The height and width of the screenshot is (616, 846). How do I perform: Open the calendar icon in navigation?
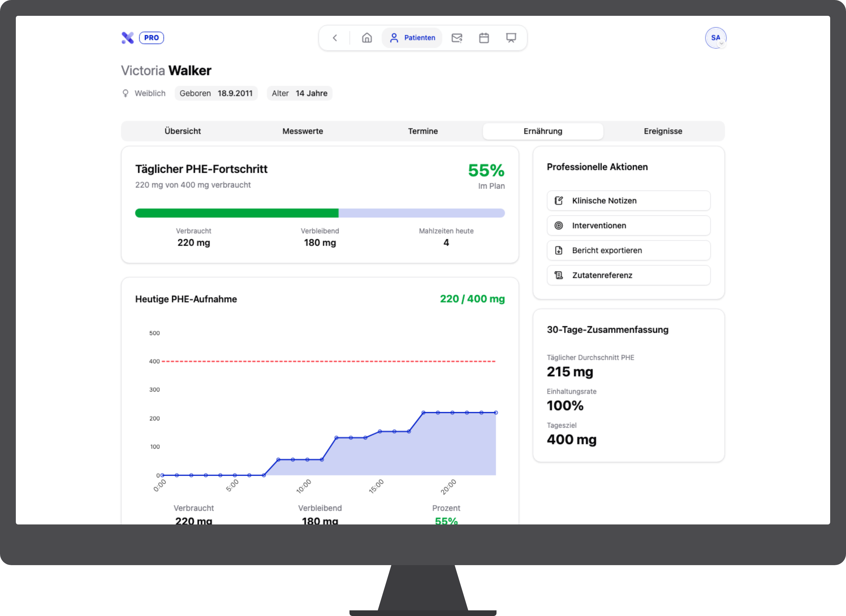coord(484,38)
